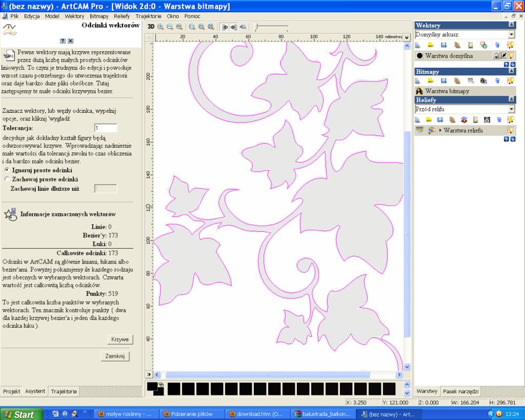Click the toolbar slider handle
This screenshot has width=525, height=420.
(x=256, y=28)
